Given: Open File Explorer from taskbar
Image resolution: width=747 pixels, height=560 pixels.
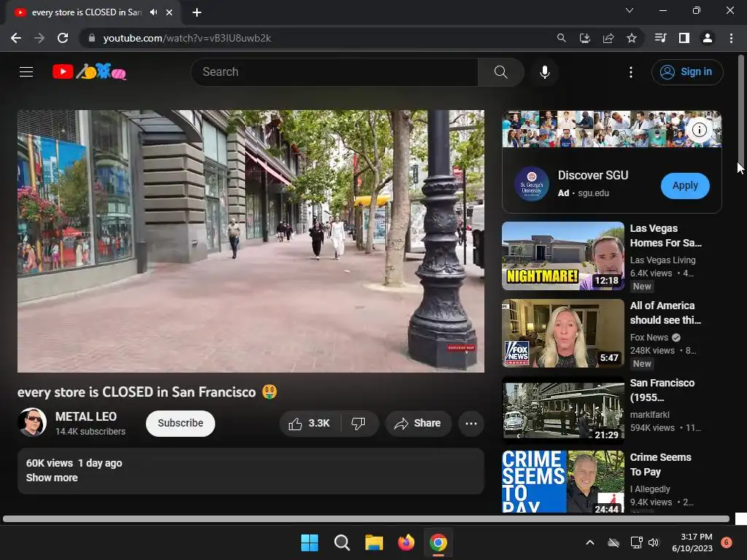Looking at the screenshot, I should pyautogui.click(x=374, y=542).
